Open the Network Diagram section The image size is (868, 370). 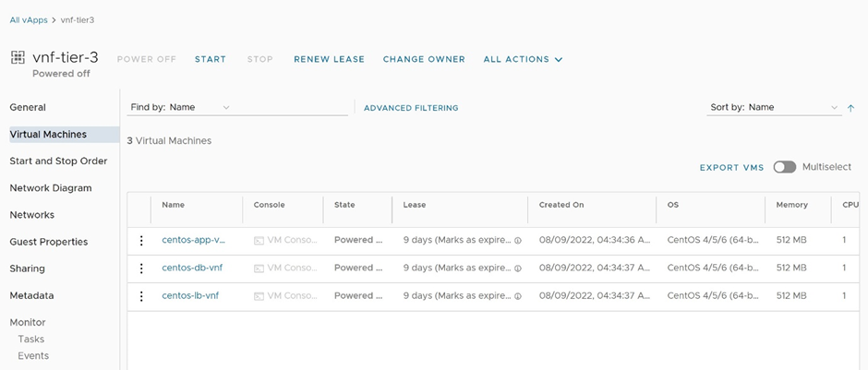coord(51,188)
